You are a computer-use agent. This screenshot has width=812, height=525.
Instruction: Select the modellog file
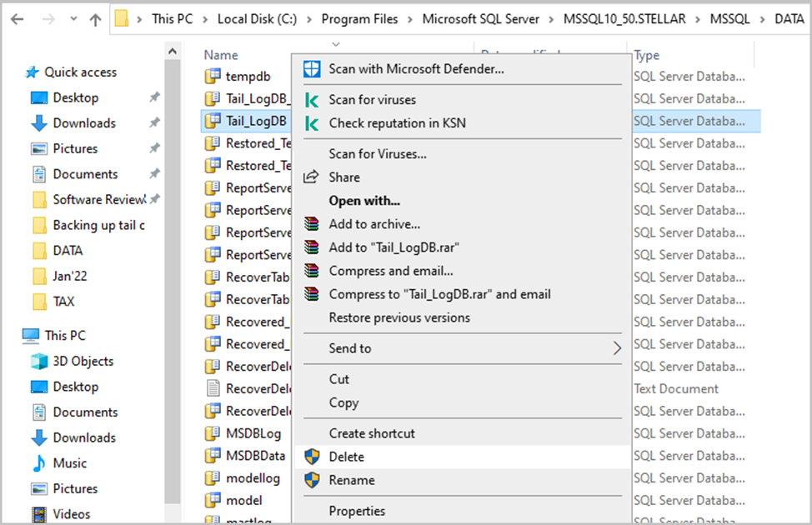[x=253, y=478]
